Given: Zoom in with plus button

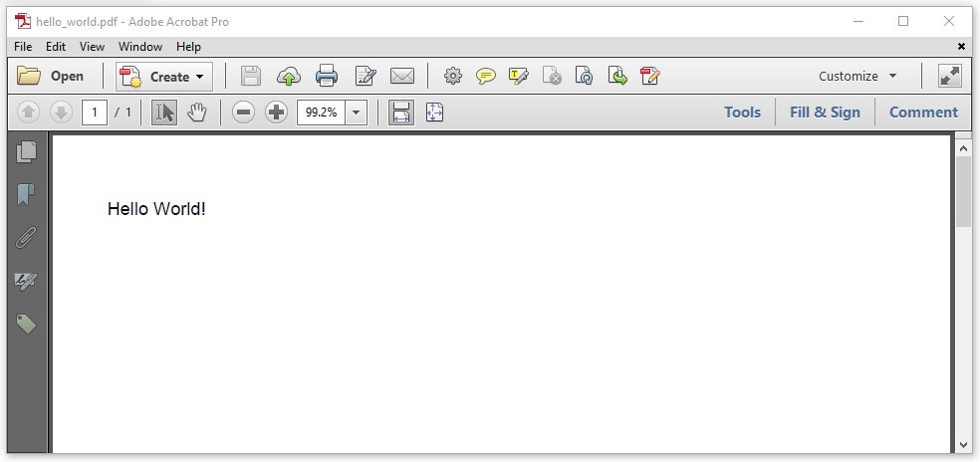Looking at the screenshot, I should pos(276,113).
